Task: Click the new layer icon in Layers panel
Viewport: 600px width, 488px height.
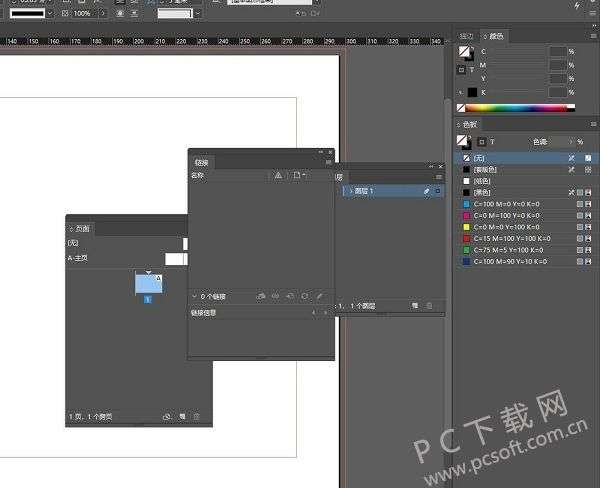Action: [x=413, y=305]
